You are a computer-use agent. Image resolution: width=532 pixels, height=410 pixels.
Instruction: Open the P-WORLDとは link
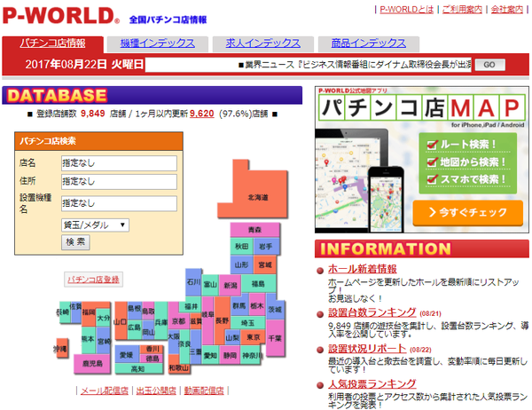[406, 10]
